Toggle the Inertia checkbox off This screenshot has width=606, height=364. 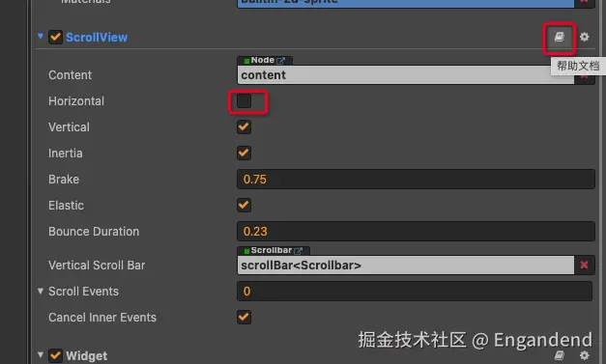pos(244,153)
